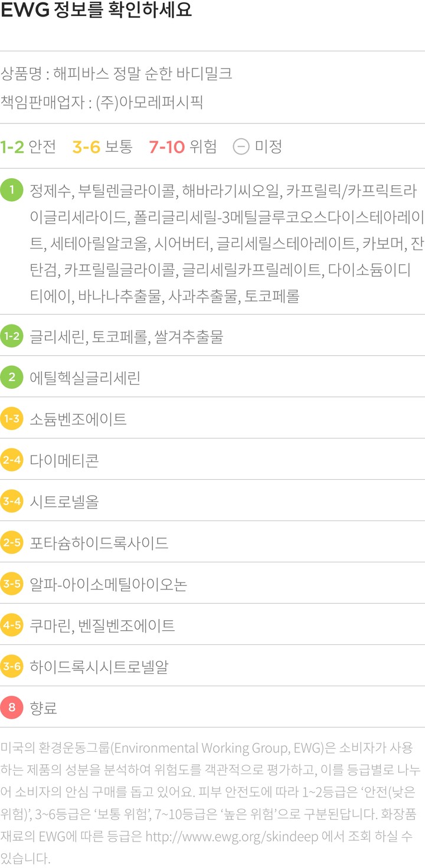Click the yellow 2-4 grade badge
Viewport: 425px width, 868px height.
pyautogui.click(x=12, y=460)
